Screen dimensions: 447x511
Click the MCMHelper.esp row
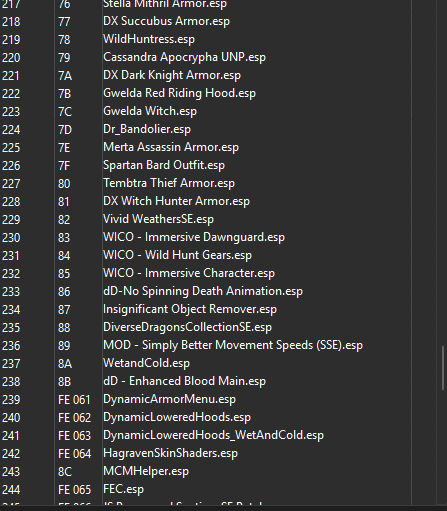[x=146, y=471]
